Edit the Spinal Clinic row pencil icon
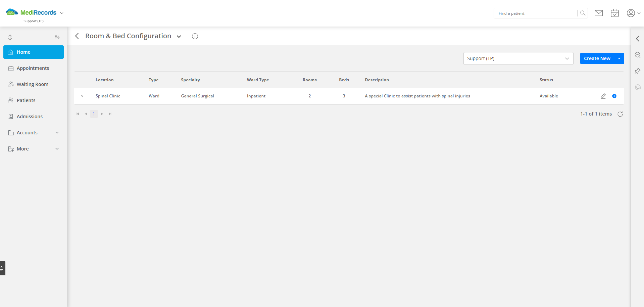Screen dimensions: 644x307 tap(603, 96)
